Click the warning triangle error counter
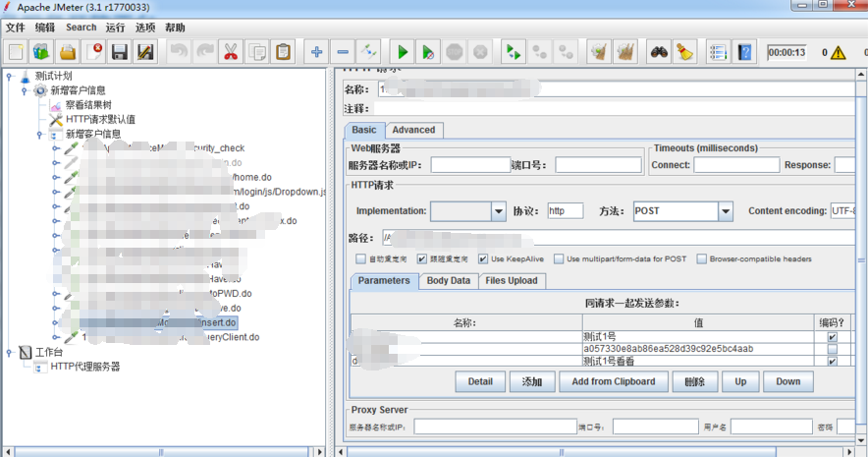The image size is (868, 457). 839,53
